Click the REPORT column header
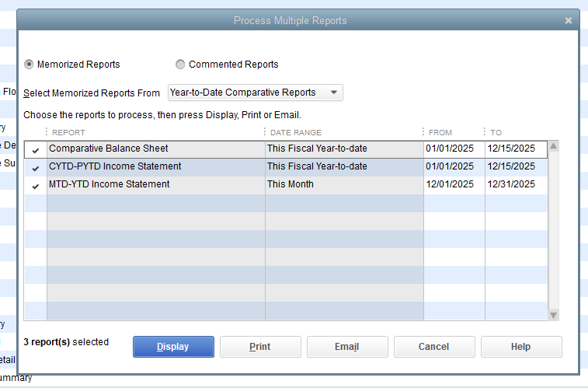 coord(155,132)
